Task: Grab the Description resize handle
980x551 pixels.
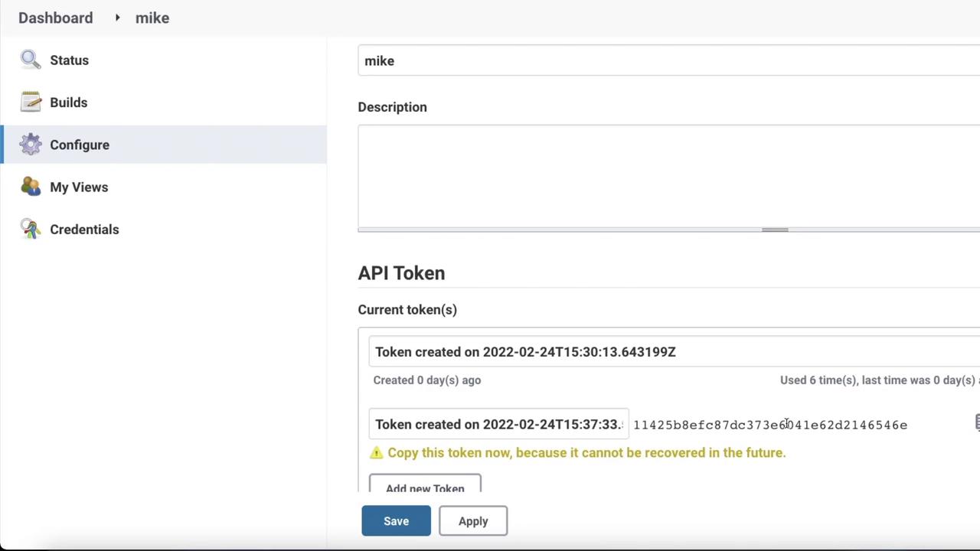Action: 775,230
